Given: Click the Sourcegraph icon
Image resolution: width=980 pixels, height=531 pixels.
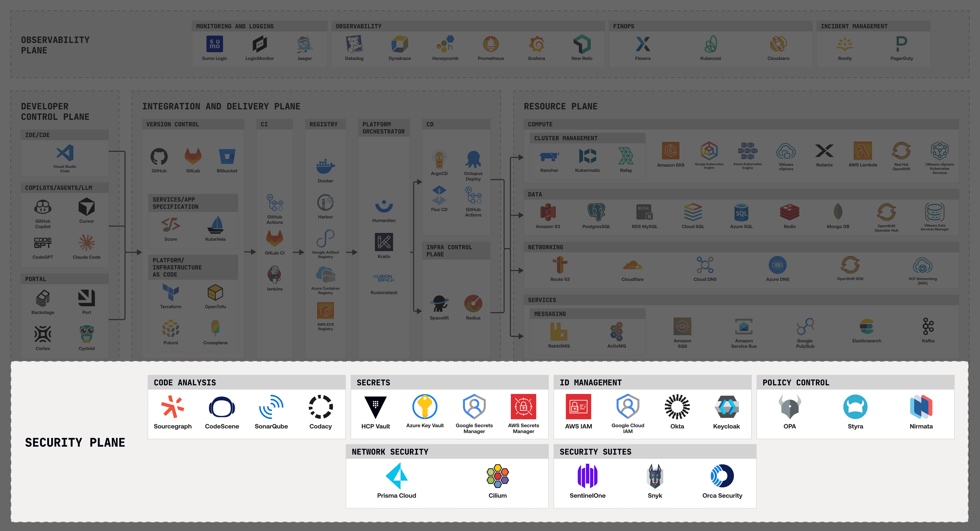Looking at the screenshot, I should pos(172,407).
